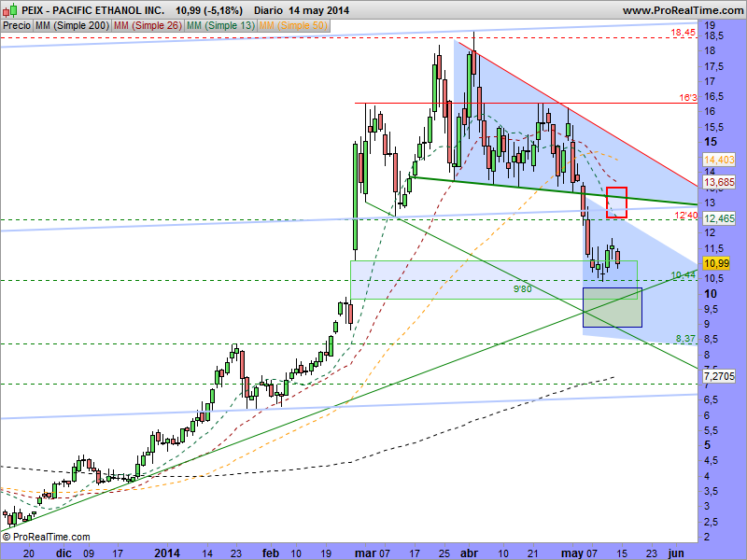Click the yellow 10,99 current price tag
The width and height of the screenshot is (747, 560).
716,263
